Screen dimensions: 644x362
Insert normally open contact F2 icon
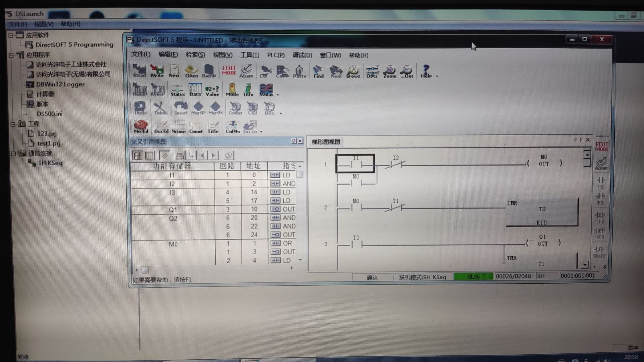click(601, 182)
